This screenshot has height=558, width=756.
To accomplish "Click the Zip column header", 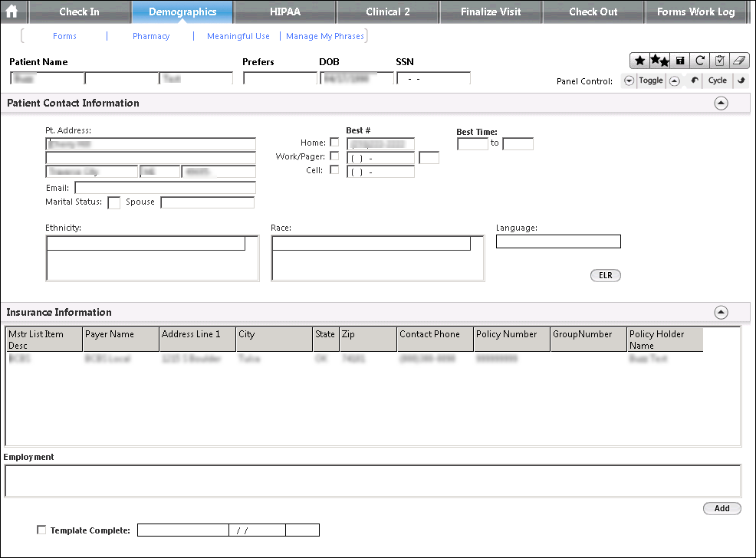I will coord(368,340).
